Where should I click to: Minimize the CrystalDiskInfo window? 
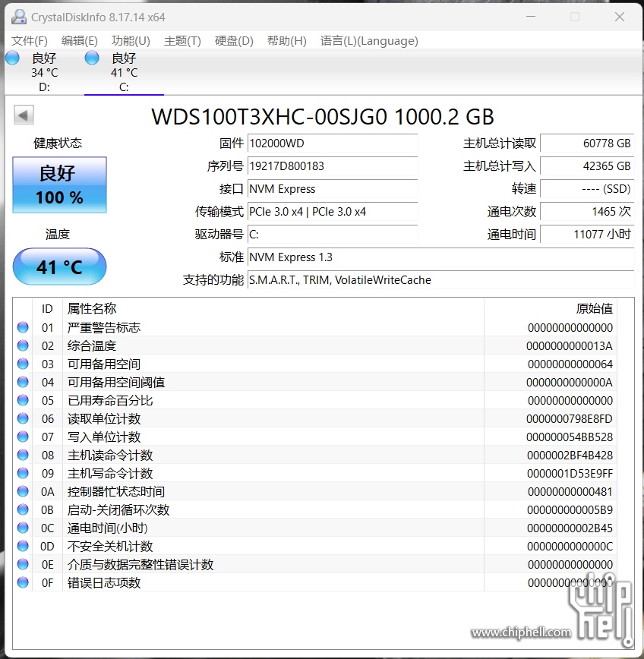[531, 17]
